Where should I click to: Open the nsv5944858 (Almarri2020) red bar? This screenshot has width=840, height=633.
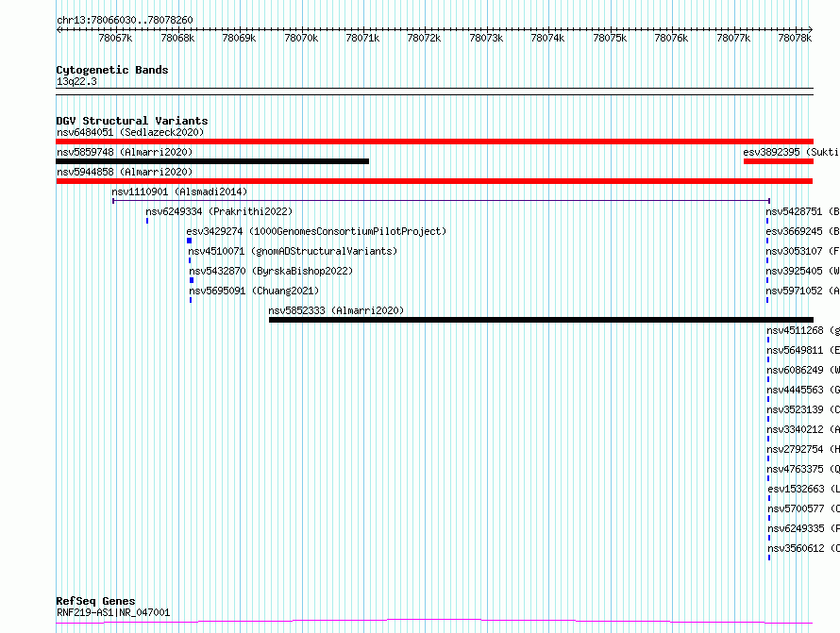(434, 181)
